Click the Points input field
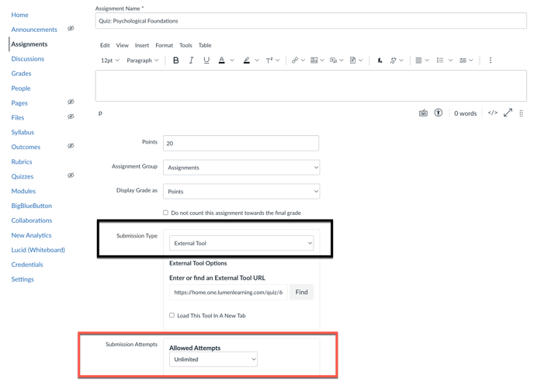This screenshot has width=534, height=392. point(241,144)
